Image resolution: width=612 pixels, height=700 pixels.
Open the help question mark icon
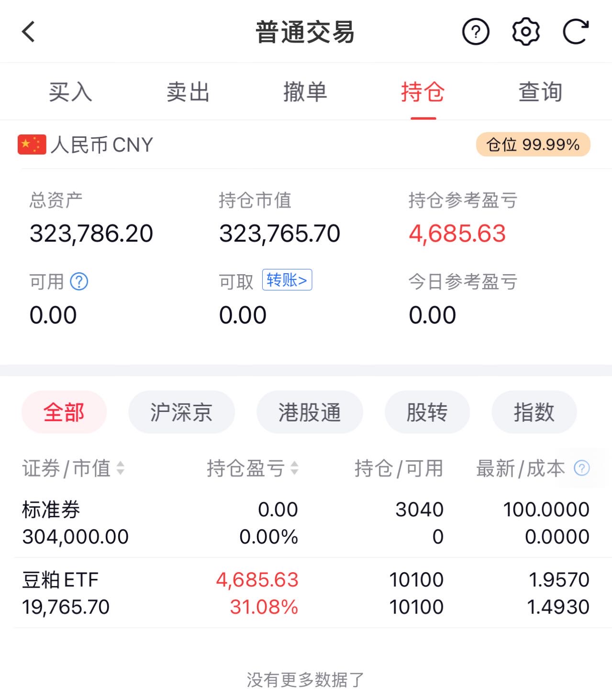[476, 32]
